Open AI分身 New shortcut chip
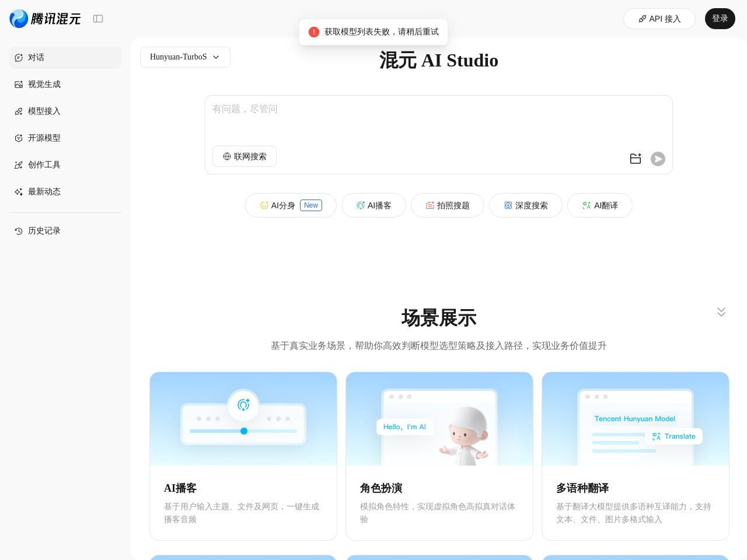747x560 pixels. (x=291, y=205)
